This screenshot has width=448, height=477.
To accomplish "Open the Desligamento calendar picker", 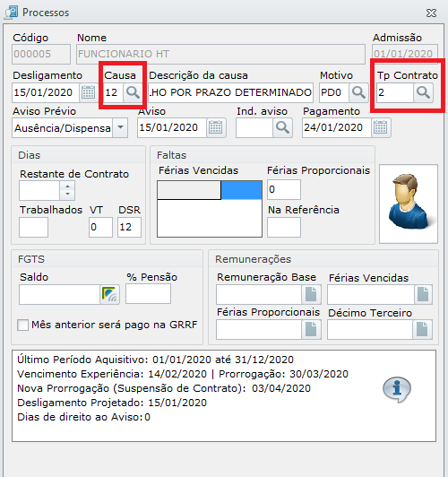I will [88, 92].
